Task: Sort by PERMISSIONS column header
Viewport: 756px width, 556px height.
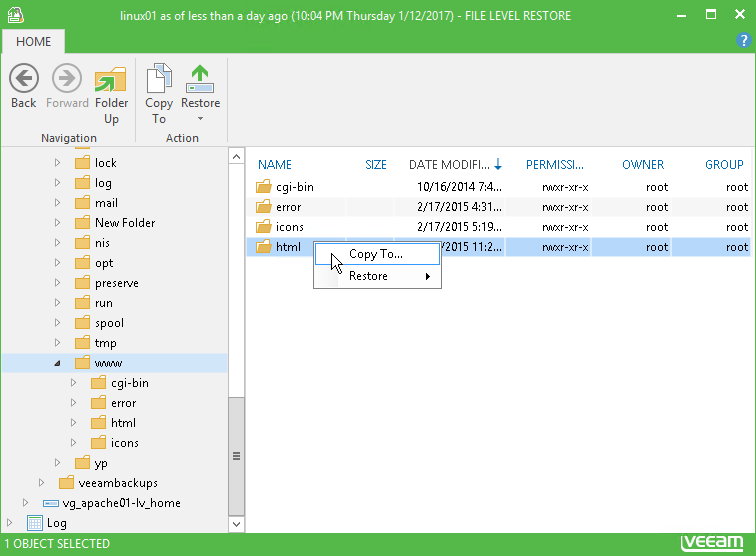Action: pyautogui.click(x=554, y=165)
